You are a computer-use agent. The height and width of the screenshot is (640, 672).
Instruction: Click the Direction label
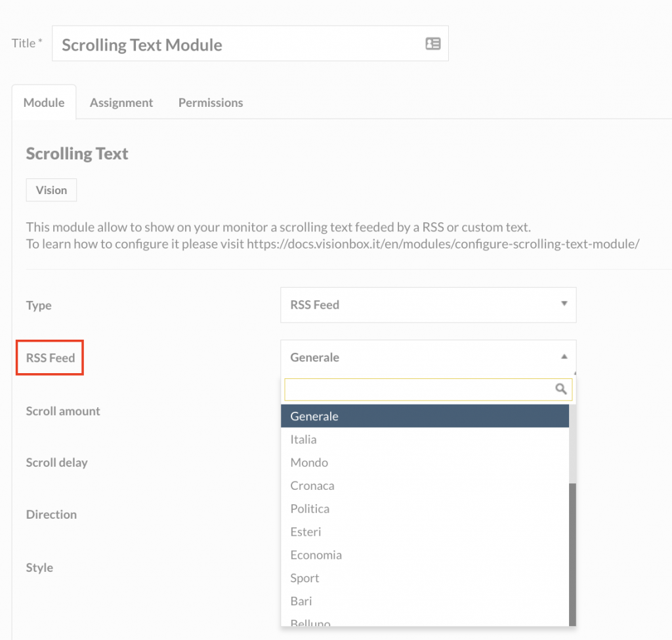(51, 515)
